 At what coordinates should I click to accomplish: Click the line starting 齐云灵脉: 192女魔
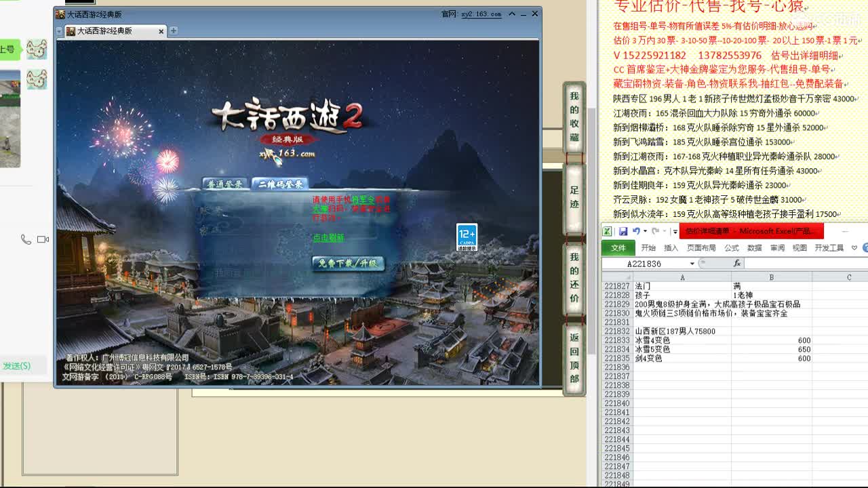709,200
